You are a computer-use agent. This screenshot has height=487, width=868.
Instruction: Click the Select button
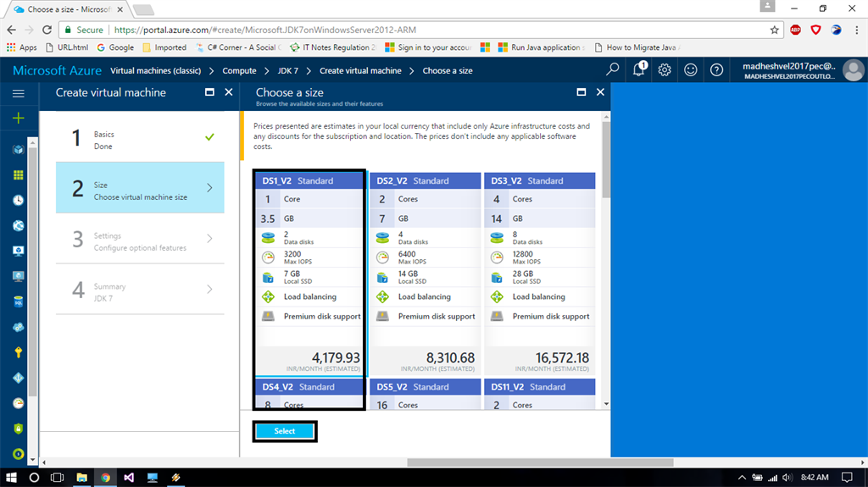(x=285, y=431)
